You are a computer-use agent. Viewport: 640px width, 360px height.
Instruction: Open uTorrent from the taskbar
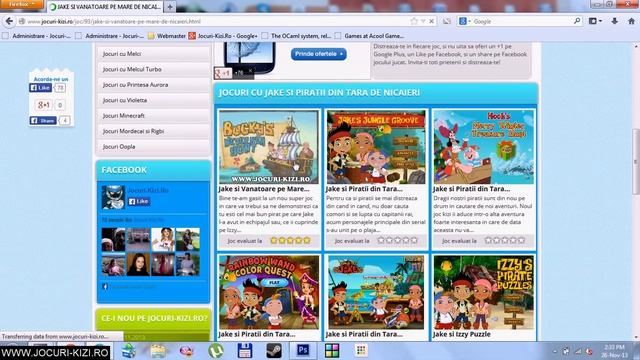(x=216, y=351)
